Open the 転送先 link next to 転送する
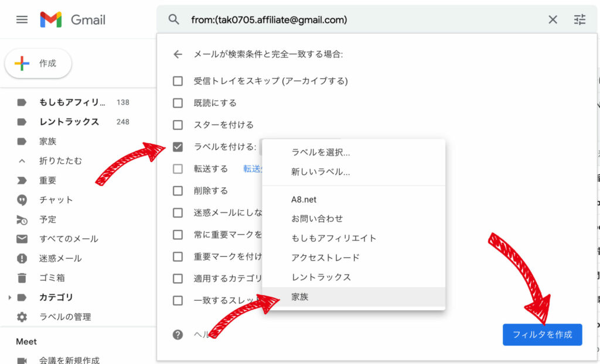The height and width of the screenshot is (364, 600). coord(253,169)
